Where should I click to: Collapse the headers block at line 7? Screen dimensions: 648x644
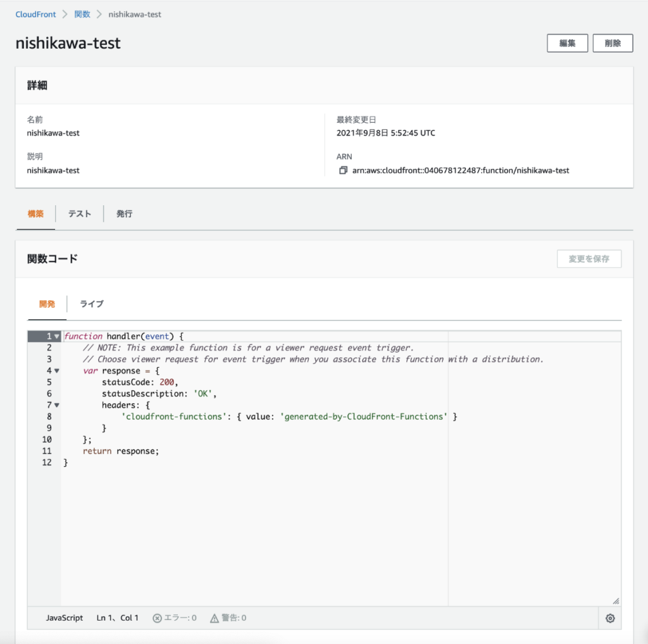pos(56,405)
